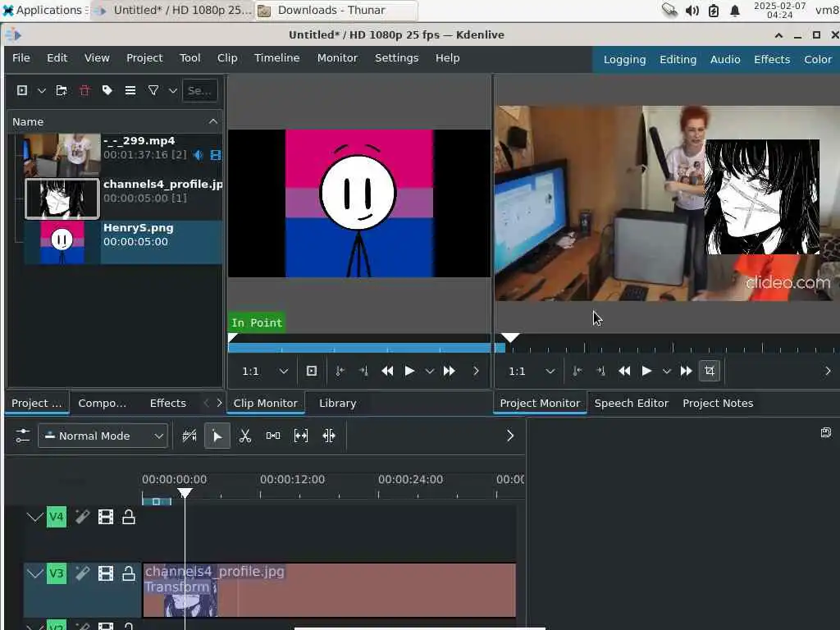This screenshot has height=630, width=840.
Task: Open the bin view options hamburger menu
Action: coord(130,90)
